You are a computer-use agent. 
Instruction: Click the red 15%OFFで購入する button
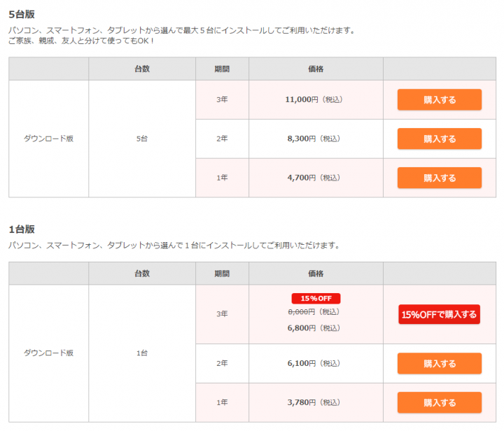pyautogui.click(x=439, y=314)
